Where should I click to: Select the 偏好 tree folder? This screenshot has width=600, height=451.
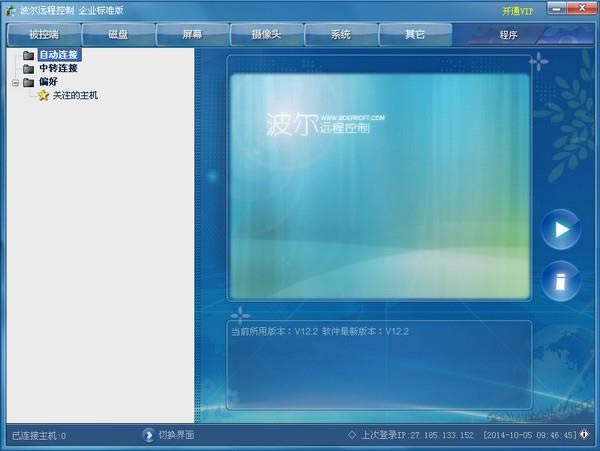[48, 81]
